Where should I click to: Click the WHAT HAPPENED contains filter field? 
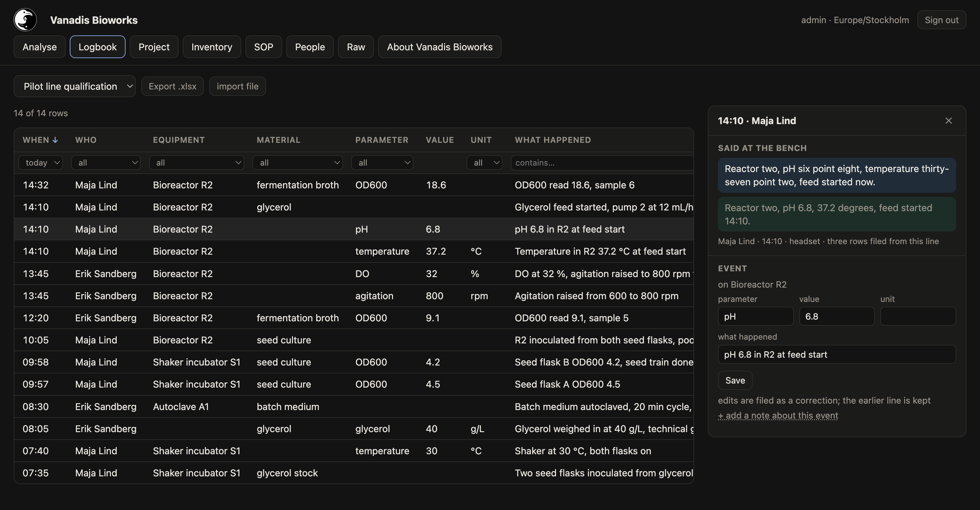tap(602, 163)
